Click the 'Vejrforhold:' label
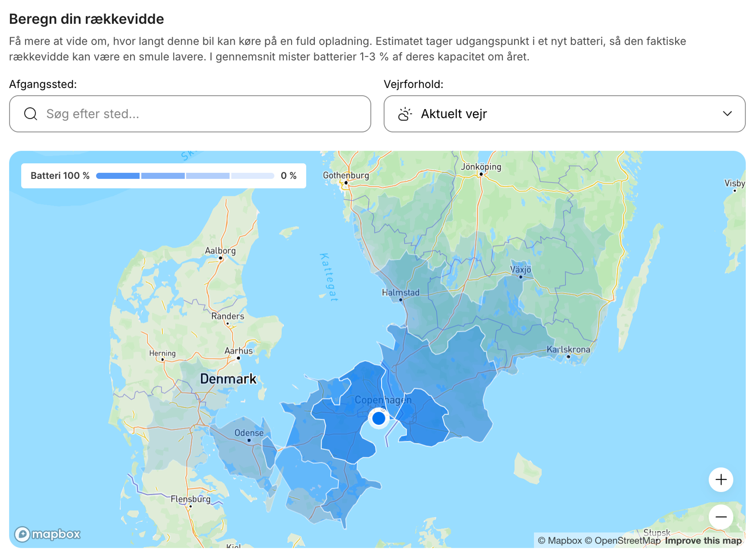Viewport: 756px width, 559px height. (413, 84)
